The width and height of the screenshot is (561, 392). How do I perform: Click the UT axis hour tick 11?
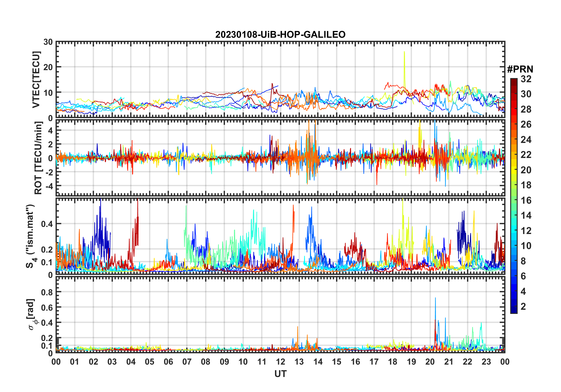coord(262,362)
